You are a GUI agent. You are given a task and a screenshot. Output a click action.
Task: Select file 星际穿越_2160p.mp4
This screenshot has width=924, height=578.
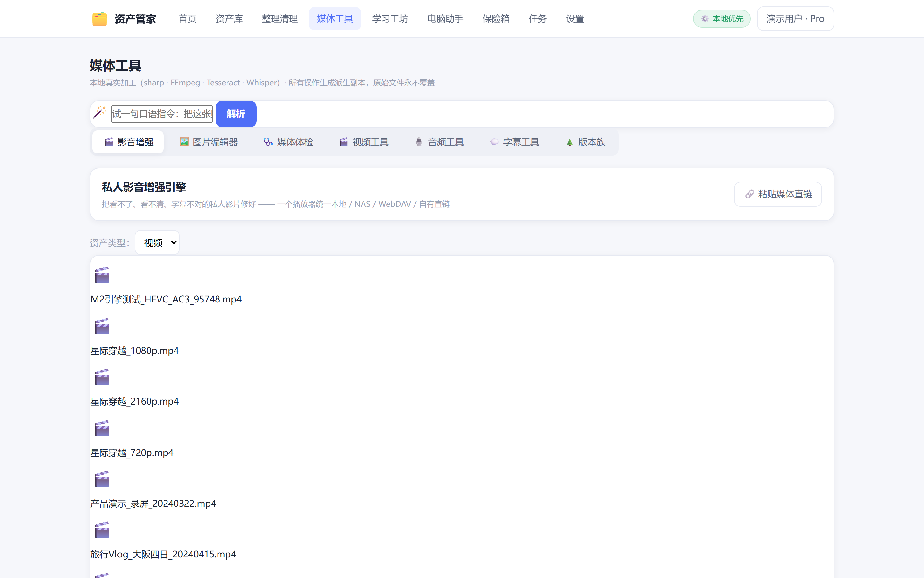(134, 401)
